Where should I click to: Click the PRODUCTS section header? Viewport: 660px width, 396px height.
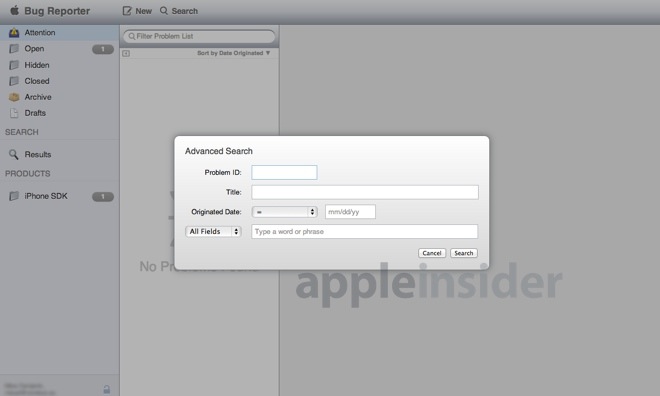28,174
